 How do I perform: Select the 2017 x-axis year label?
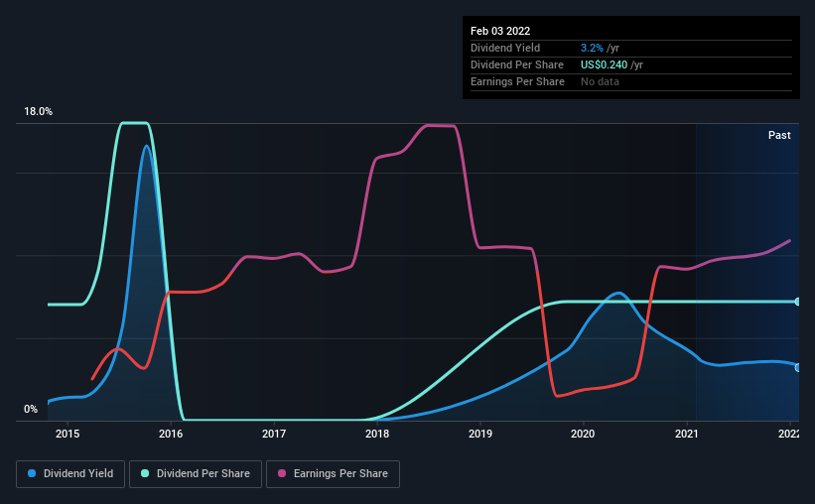[x=274, y=434]
